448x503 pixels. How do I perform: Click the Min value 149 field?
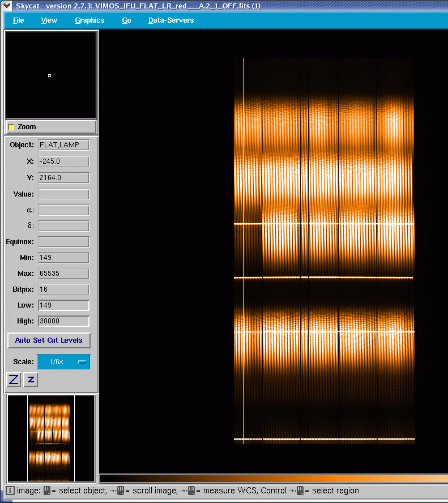[63, 258]
